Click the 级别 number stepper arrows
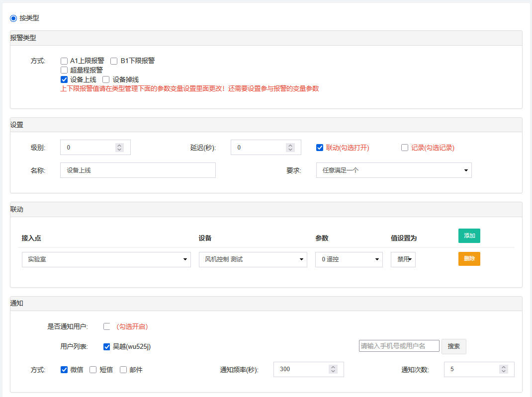This screenshot has width=532, height=397. (x=119, y=148)
